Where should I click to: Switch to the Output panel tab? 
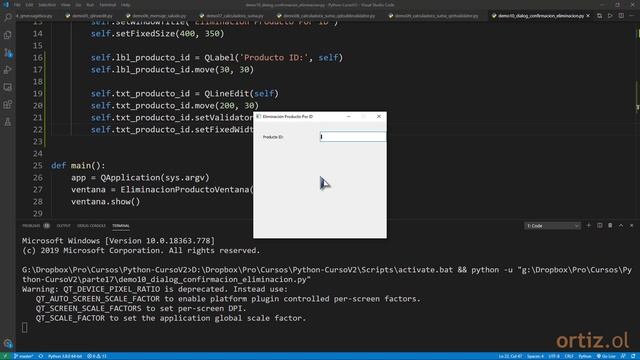coord(63,226)
